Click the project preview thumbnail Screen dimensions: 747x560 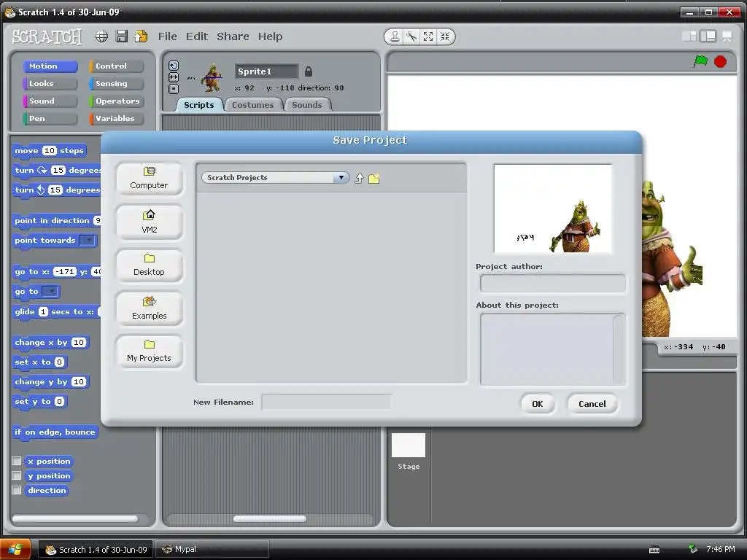[553, 209]
